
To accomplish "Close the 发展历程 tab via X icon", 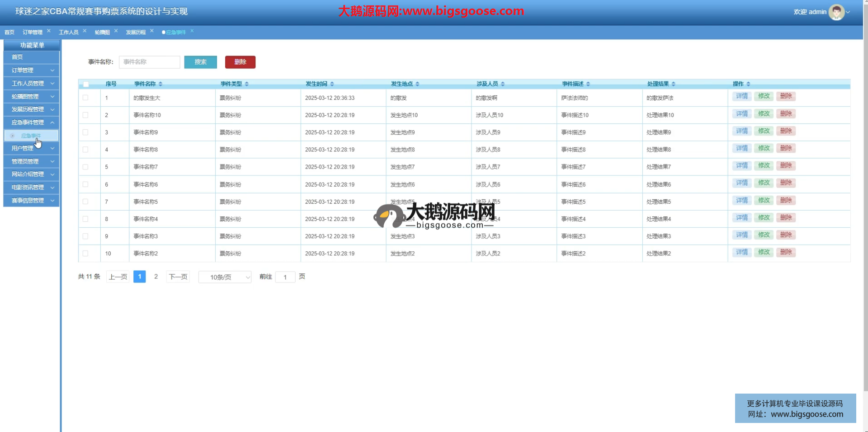I will (152, 31).
